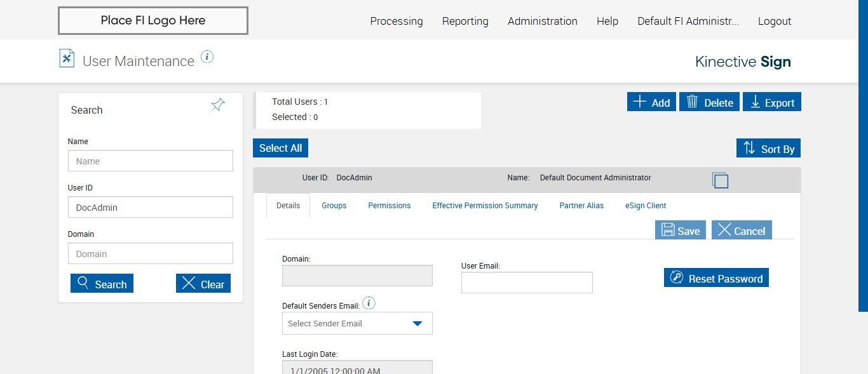Clear the search filters

click(203, 284)
